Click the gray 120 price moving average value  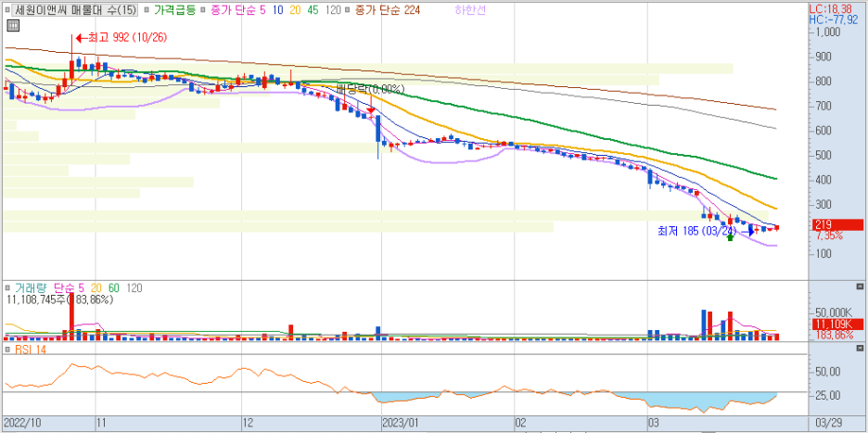click(333, 10)
